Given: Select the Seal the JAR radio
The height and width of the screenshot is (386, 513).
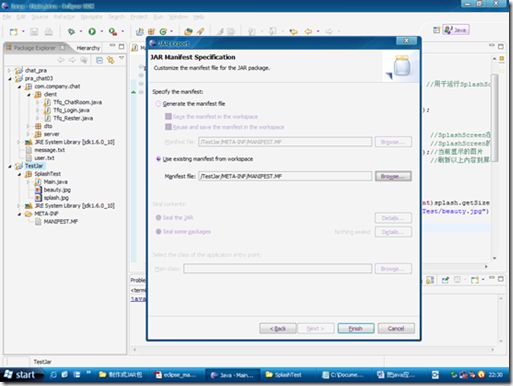Looking at the screenshot, I should click(x=159, y=218).
